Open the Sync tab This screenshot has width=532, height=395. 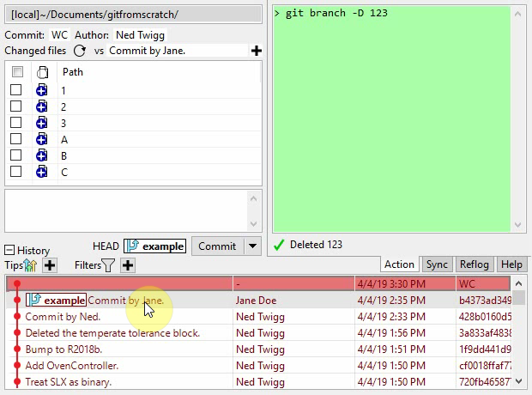[x=437, y=264]
